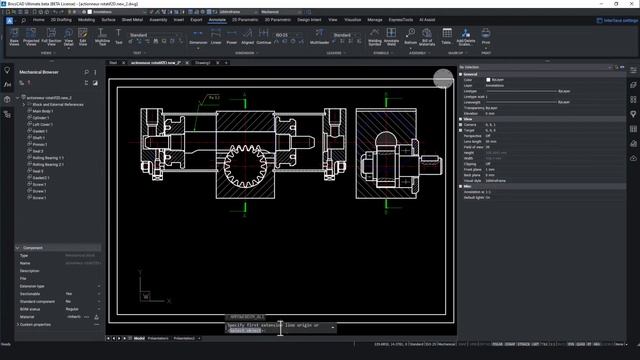
Task: Click the Base Views tool
Action: (x=14, y=37)
